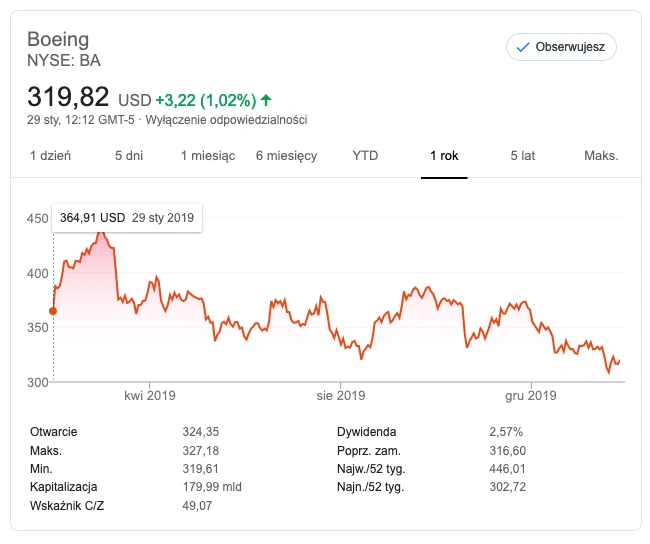The width and height of the screenshot is (650, 544).
Task: Click the 316,60 previous close value
Action: click(507, 451)
